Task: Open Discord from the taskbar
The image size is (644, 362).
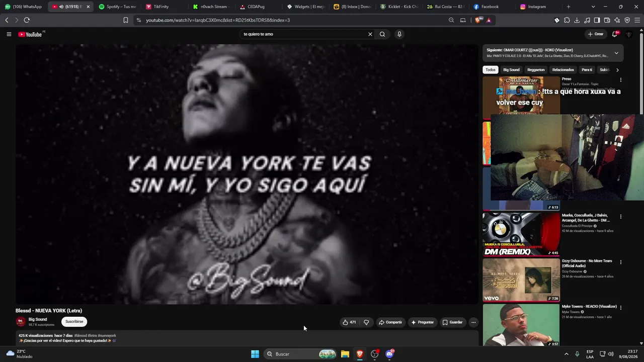Action: coord(389,354)
